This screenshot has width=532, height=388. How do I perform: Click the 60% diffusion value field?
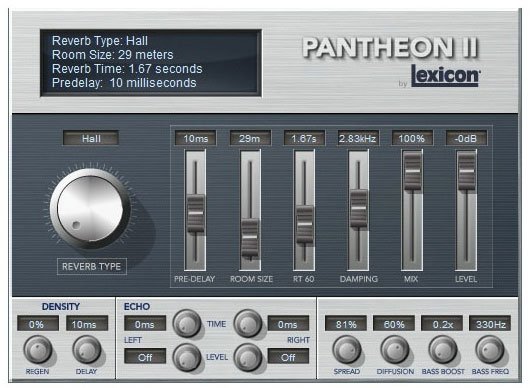click(394, 324)
